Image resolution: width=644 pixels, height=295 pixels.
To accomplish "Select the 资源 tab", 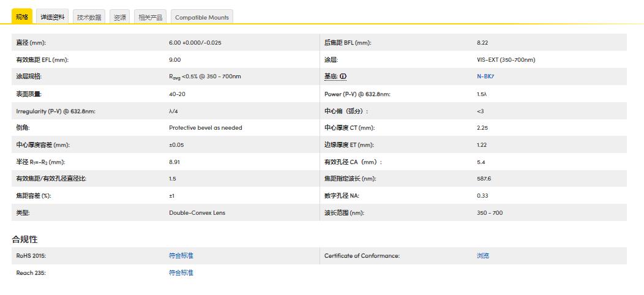I will point(120,17).
